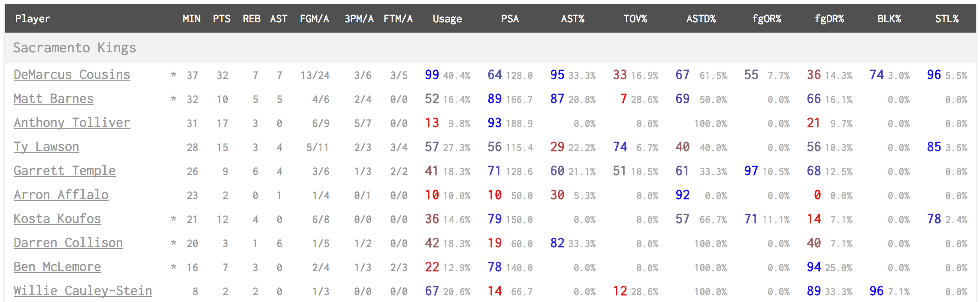980x302 pixels.
Task: Select Willie Cauley-Stein link
Action: pyautogui.click(x=83, y=291)
